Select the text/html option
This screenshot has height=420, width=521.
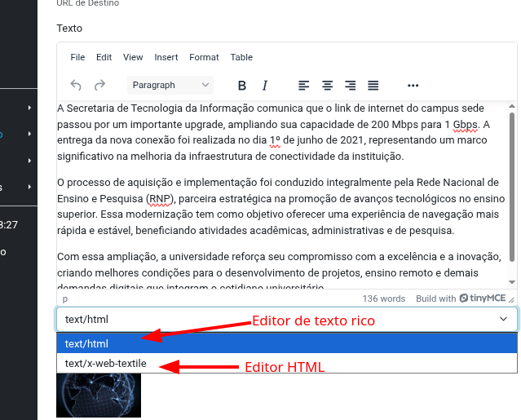click(287, 343)
